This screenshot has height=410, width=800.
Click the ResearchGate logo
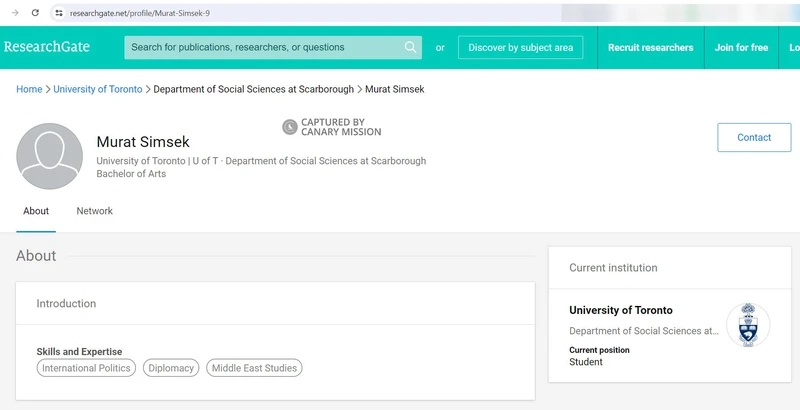click(x=46, y=47)
